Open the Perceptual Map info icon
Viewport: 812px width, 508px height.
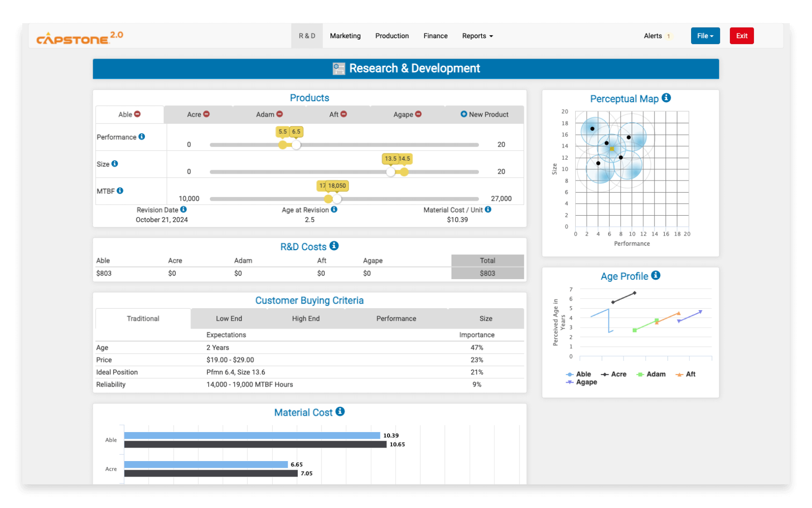(x=667, y=98)
